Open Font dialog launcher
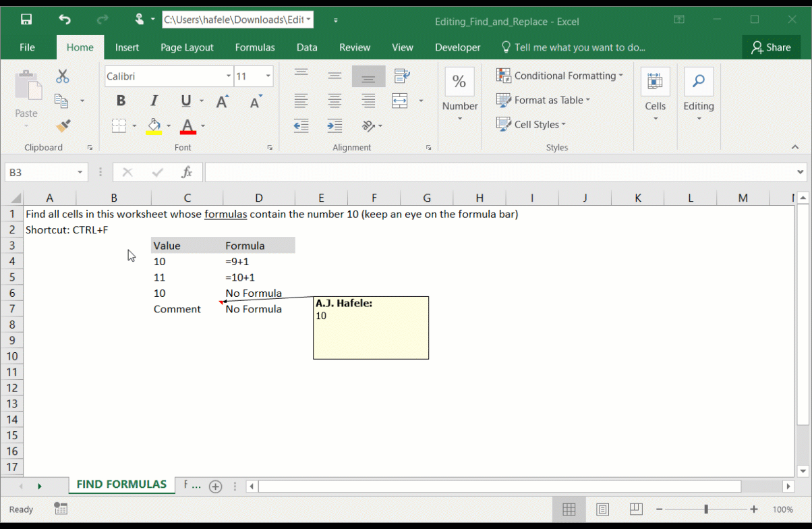Viewport: 812px width, 529px height. (x=270, y=147)
